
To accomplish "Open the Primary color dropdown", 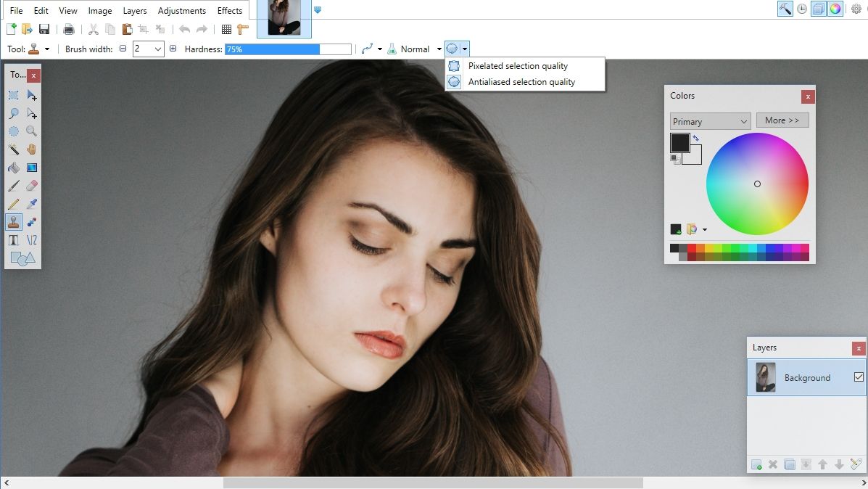I will coord(709,120).
